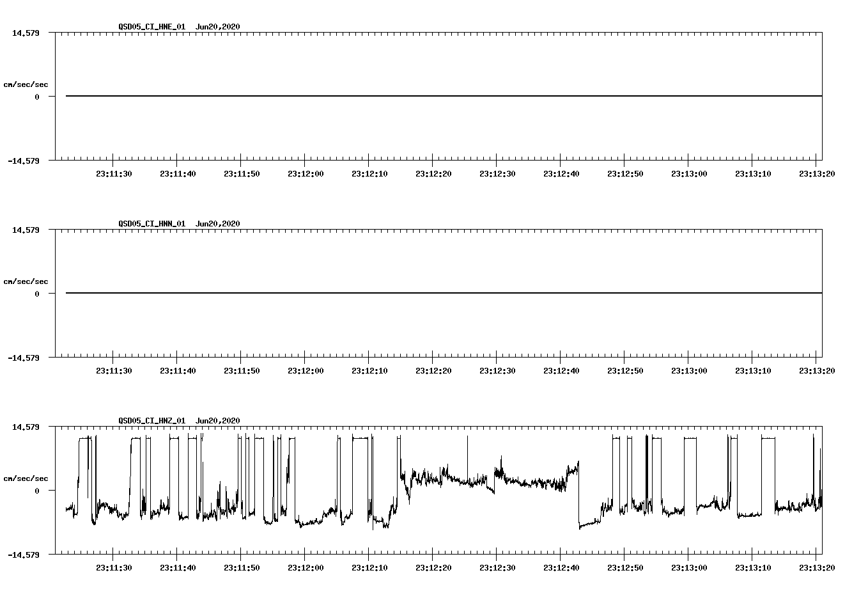Click 23:11:30 label under the HNE plot
The height and width of the screenshot is (591, 868).
click(x=114, y=174)
